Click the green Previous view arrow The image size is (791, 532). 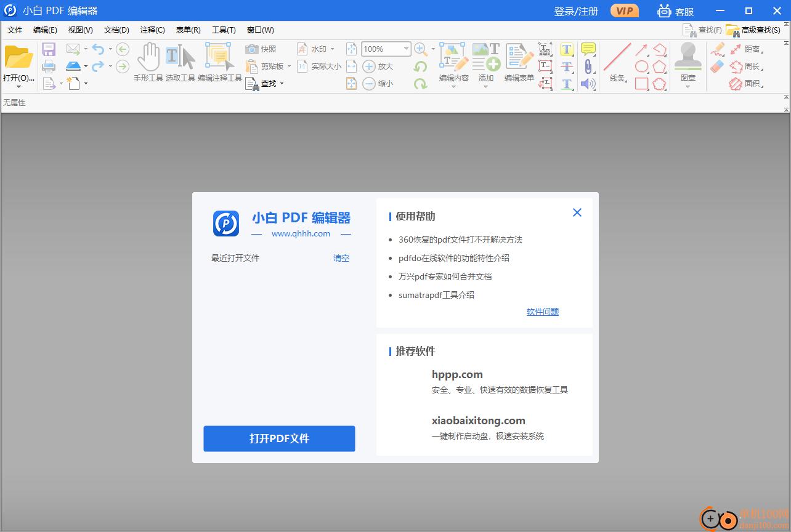coord(123,49)
